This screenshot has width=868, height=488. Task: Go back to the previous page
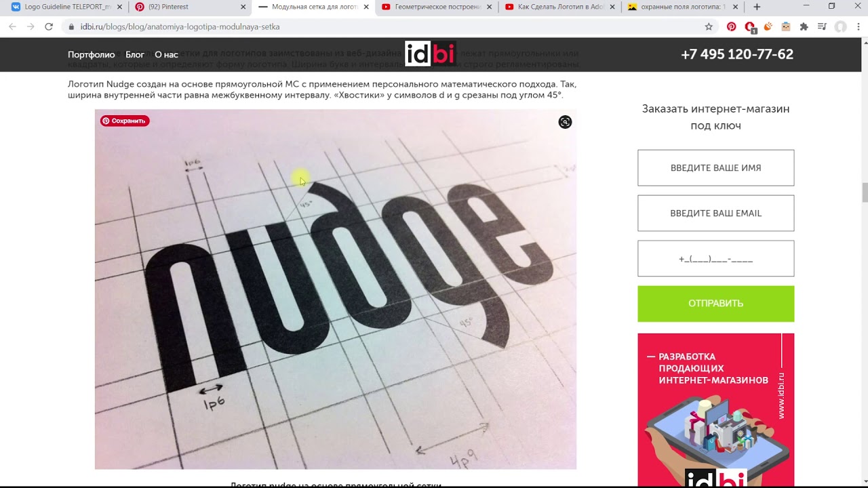pyautogui.click(x=12, y=26)
